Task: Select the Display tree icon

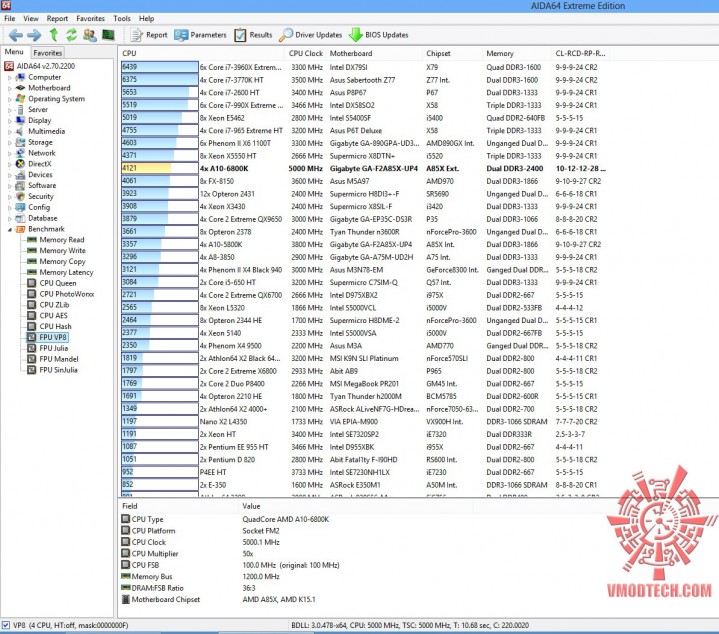Action: click(x=20, y=120)
